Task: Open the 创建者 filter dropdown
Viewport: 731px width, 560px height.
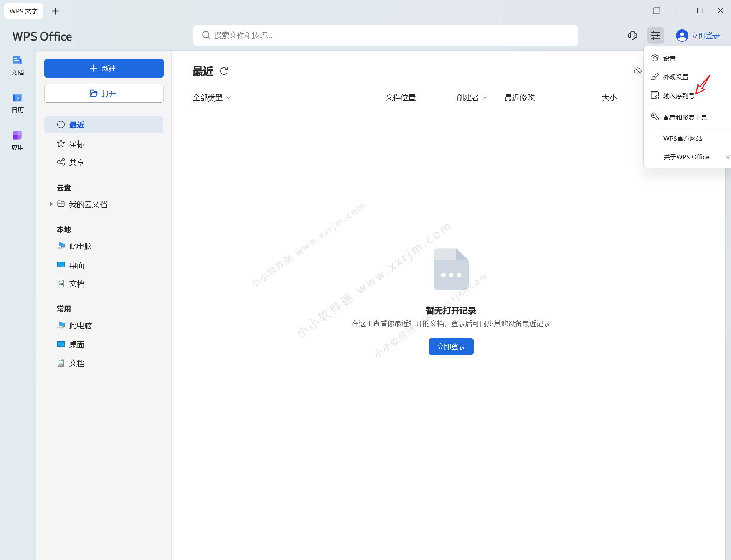Action: tap(472, 97)
